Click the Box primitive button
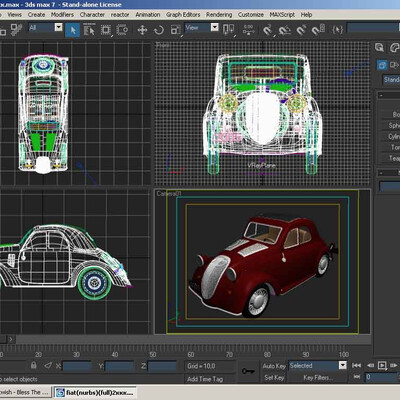Image resolution: width=400 pixels, height=400 pixels. click(390, 114)
